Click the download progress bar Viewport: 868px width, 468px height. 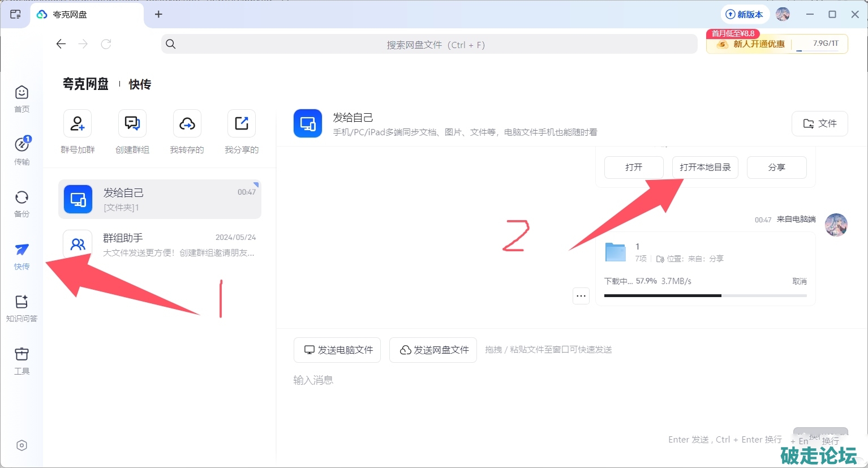coord(705,295)
